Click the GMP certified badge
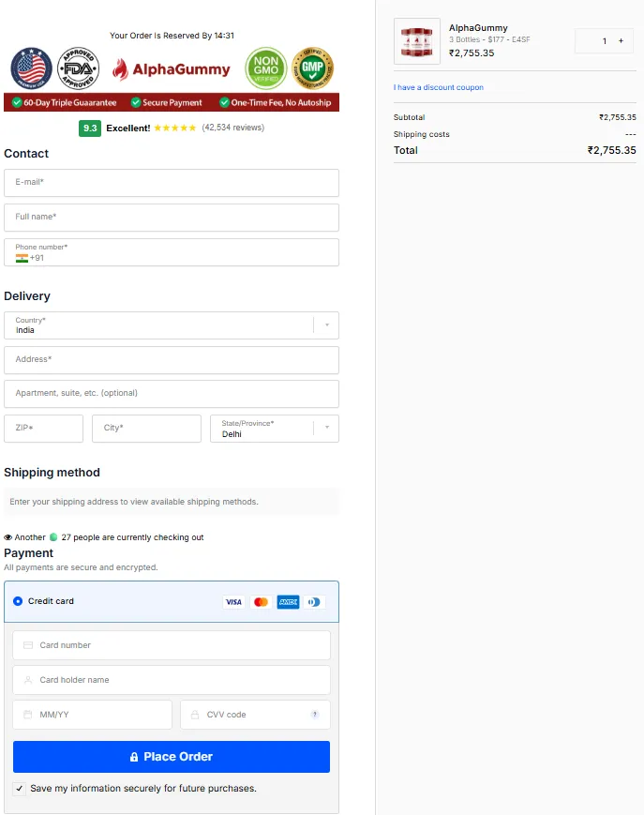 [x=313, y=68]
